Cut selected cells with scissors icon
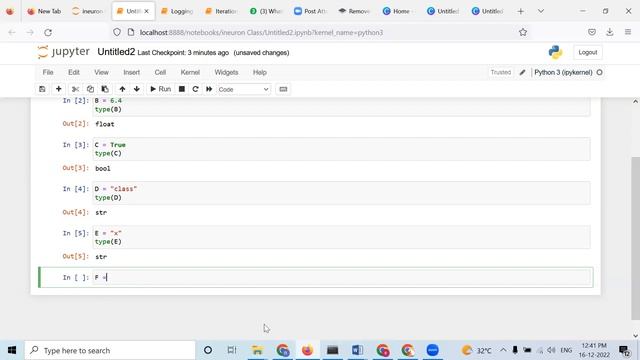This screenshot has height=360, width=640. click(x=75, y=89)
